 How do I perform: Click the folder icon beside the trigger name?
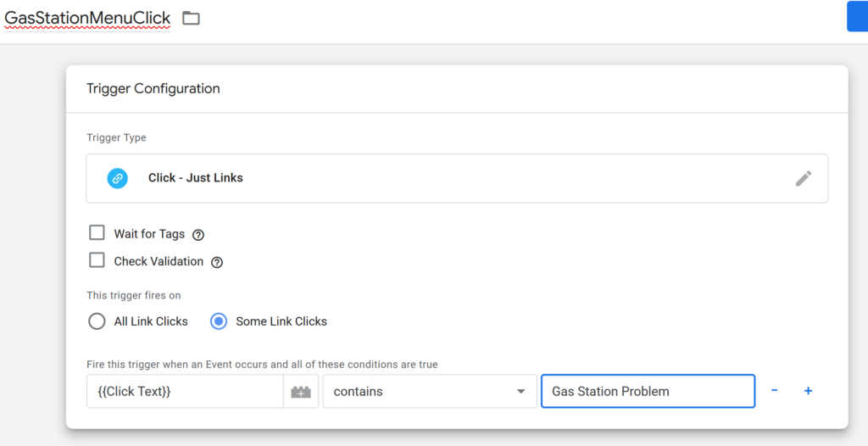pyautogui.click(x=191, y=18)
